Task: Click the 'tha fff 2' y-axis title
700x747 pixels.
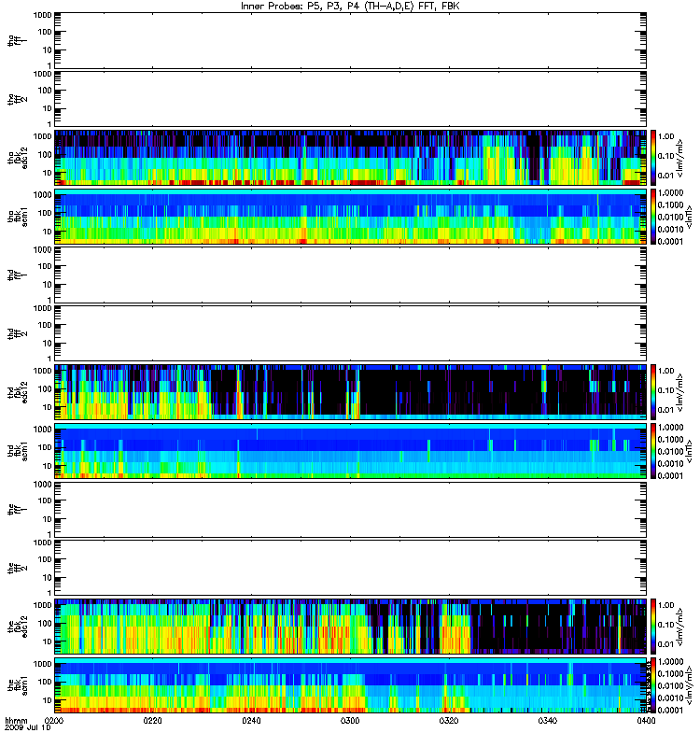Action: point(18,99)
